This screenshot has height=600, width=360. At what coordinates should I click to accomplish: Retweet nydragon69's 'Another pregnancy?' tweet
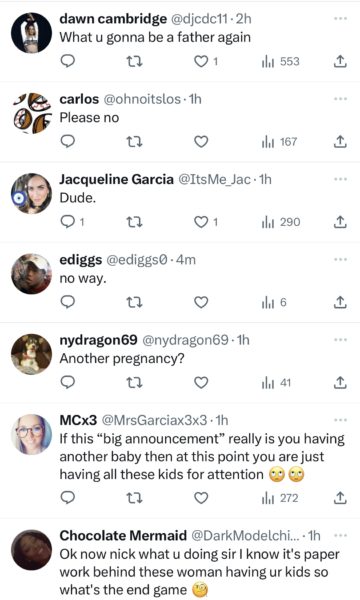click(x=134, y=383)
